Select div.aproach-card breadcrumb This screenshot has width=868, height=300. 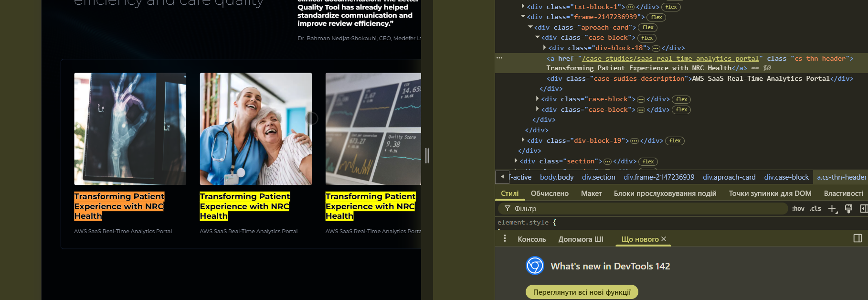[729, 177]
